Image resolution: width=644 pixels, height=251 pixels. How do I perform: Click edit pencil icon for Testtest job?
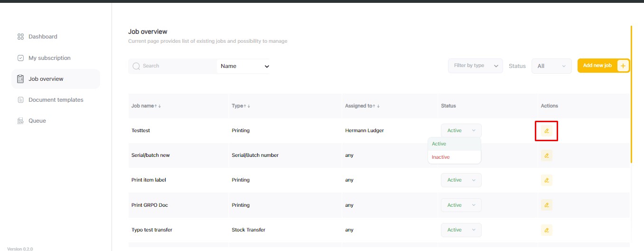click(x=546, y=131)
